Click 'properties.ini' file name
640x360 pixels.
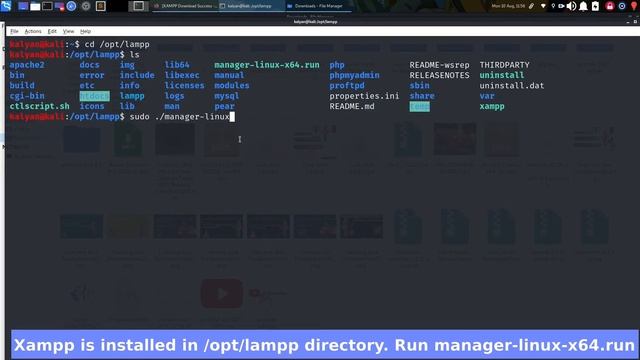(x=364, y=96)
